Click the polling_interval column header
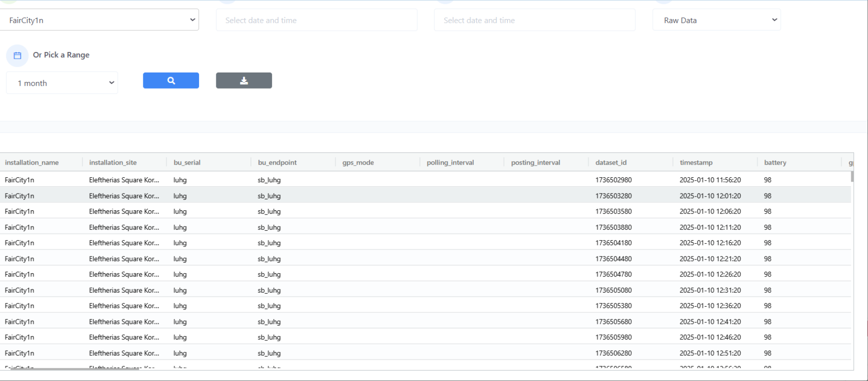Screen dimensions: 868x381 click(x=450, y=163)
